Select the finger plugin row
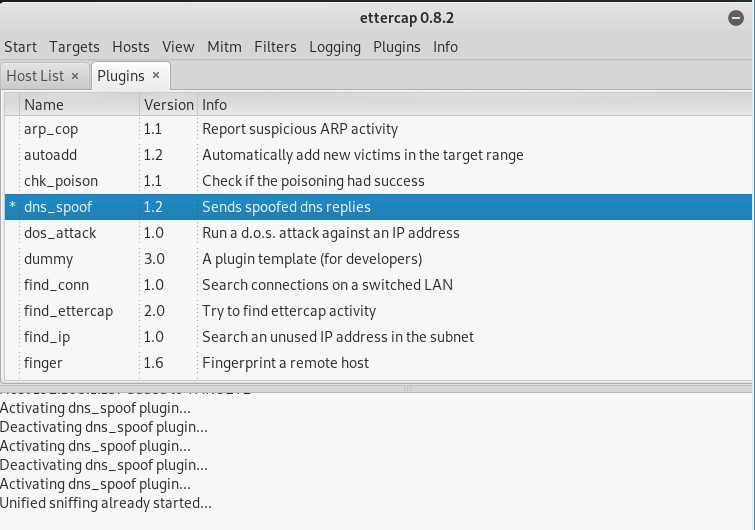The height and width of the screenshot is (530, 755). pos(378,363)
